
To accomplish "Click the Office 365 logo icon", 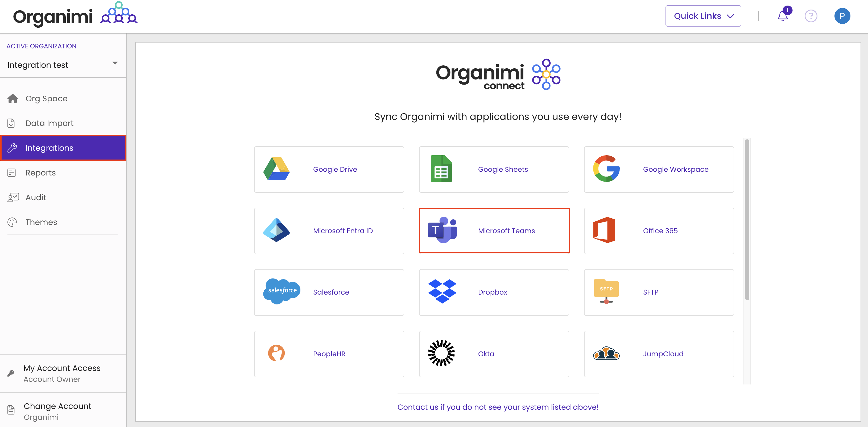I will click(x=604, y=230).
